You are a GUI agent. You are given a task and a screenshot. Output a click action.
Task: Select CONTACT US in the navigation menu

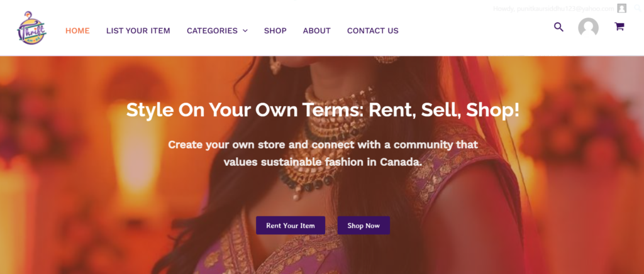[372, 31]
